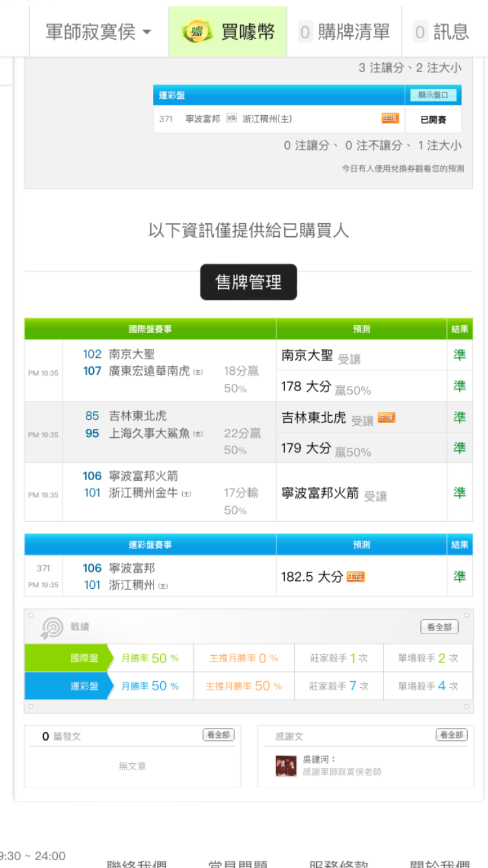This screenshot has height=868, width=488.
Task: Click 主推月勝率 0% stat
Action: coord(244,658)
